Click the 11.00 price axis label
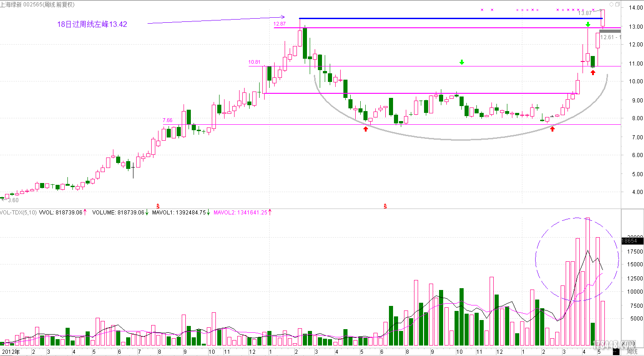The height and width of the screenshot is (356, 644). [x=635, y=63]
